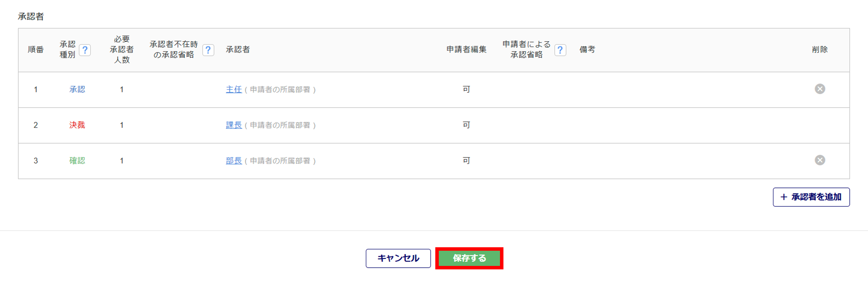Click 承認 type in first row

point(77,89)
